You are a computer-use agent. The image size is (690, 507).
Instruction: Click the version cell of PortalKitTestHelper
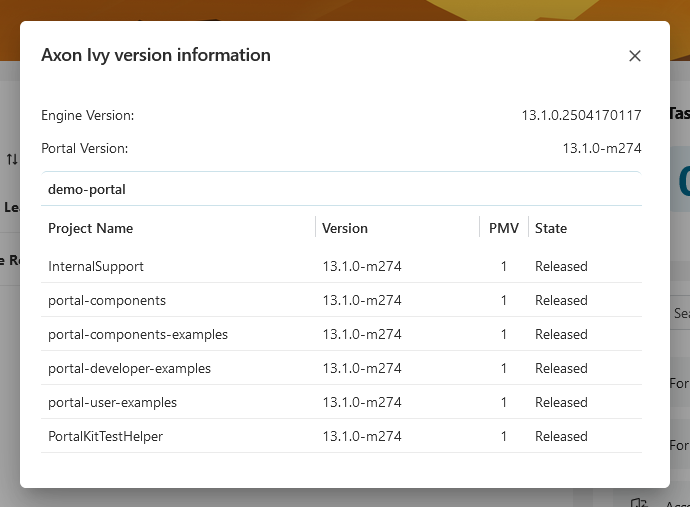point(362,436)
